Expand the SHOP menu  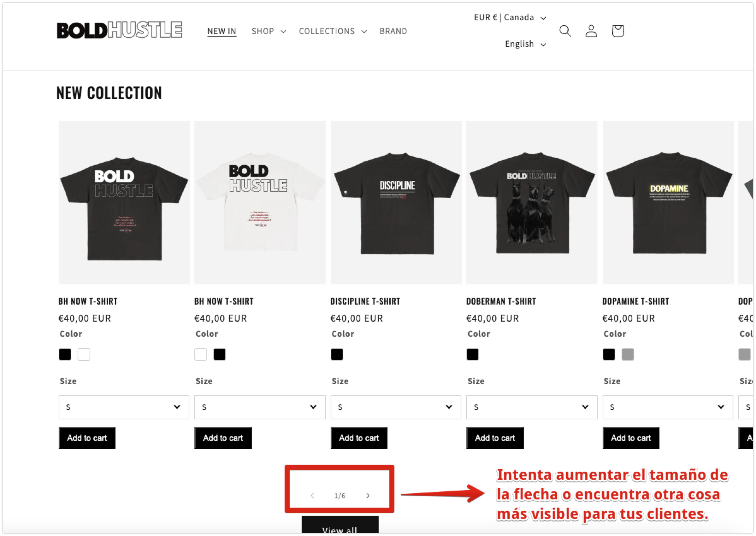269,31
